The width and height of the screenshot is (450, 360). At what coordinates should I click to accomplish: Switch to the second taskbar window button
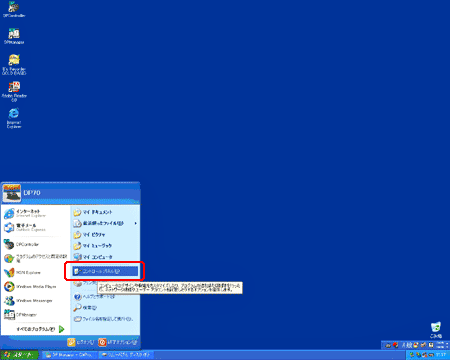(126, 355)
